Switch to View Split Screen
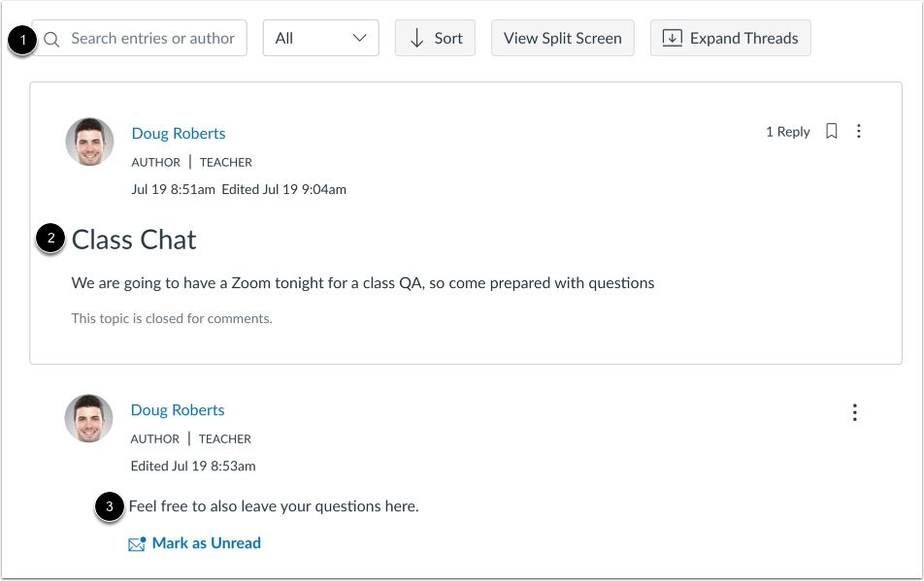Screen dimensions: 924x581 tap(562, 39)
